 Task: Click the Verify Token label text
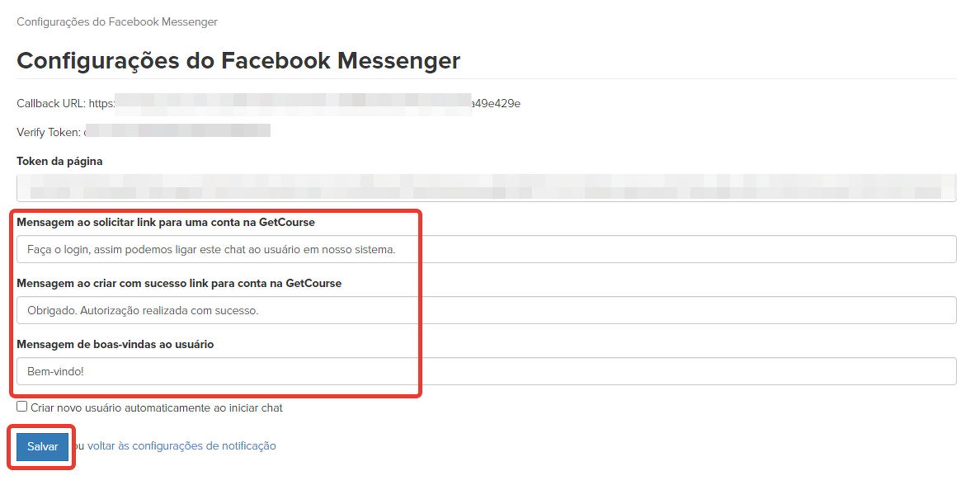click(48, 132)
